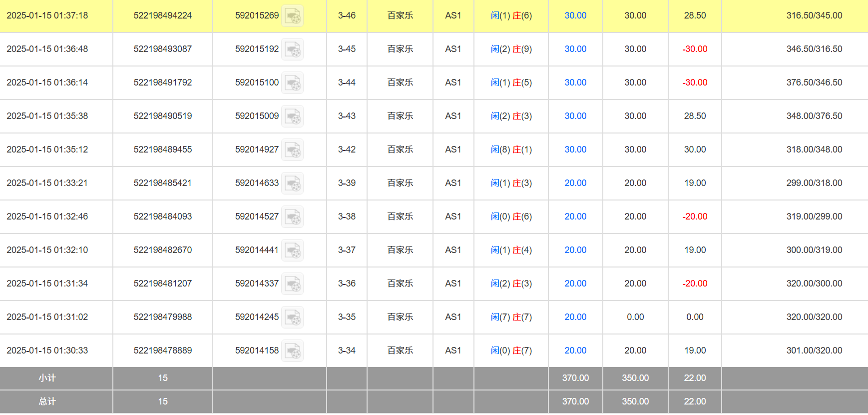Click replay icon beside 592015192
The image size is (868, 415).
click(x=292, y=49)
